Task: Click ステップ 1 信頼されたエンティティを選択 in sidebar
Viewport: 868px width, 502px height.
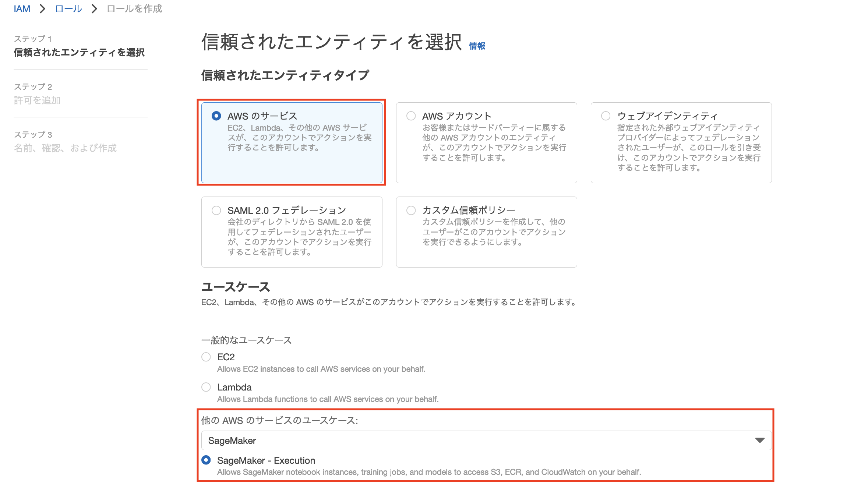Action: coord(79,46)
